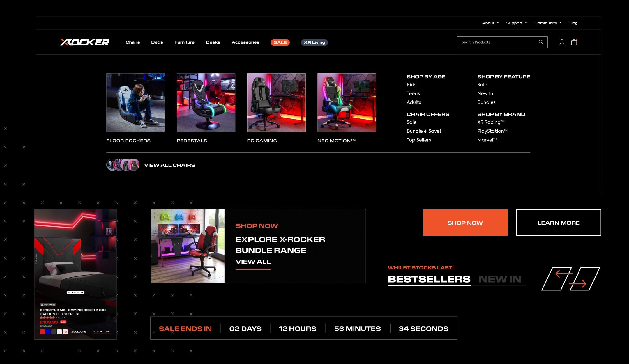
Task: Click the XR Living pill
Action: 314,42
